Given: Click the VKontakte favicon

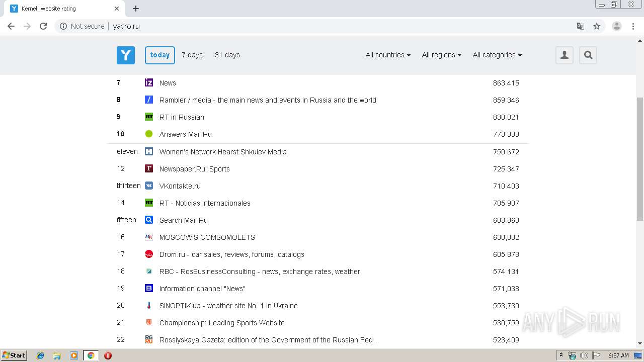Looking at the screenshot, I should (149, 186).
